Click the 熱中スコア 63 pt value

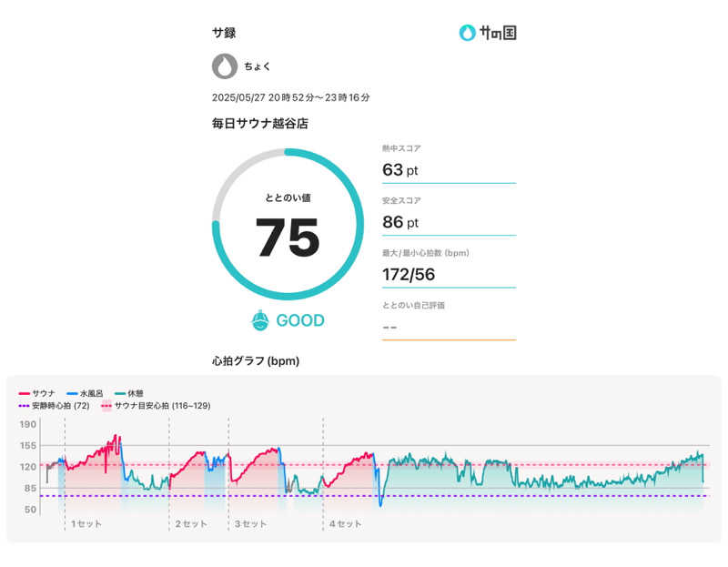tap(400, 169)
